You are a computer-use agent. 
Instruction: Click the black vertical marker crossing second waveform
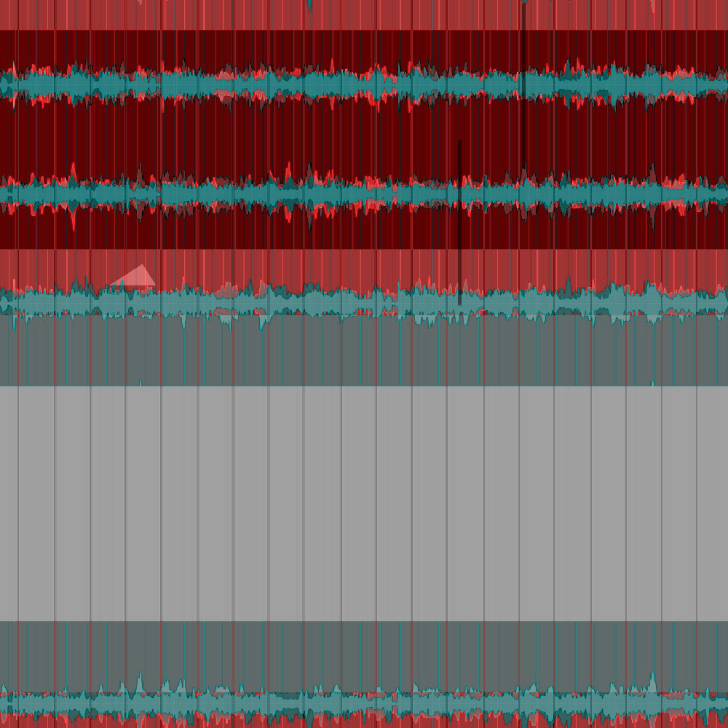459,223
